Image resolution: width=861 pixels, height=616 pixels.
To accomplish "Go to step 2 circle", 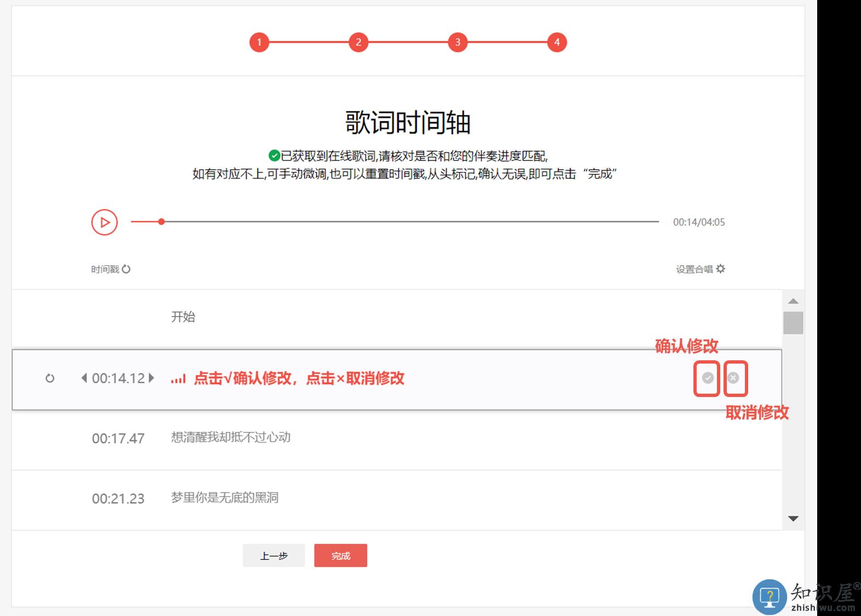I will click(358, 42).
